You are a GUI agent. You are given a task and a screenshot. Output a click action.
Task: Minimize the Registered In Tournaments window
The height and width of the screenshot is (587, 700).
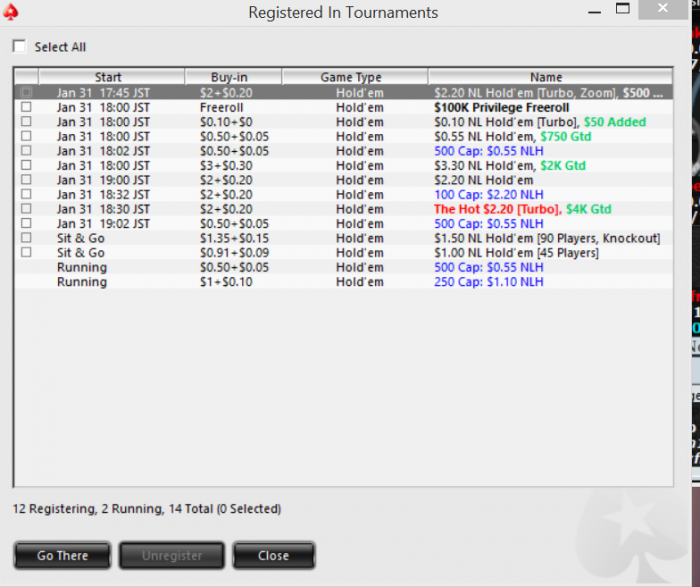[594, 11]
